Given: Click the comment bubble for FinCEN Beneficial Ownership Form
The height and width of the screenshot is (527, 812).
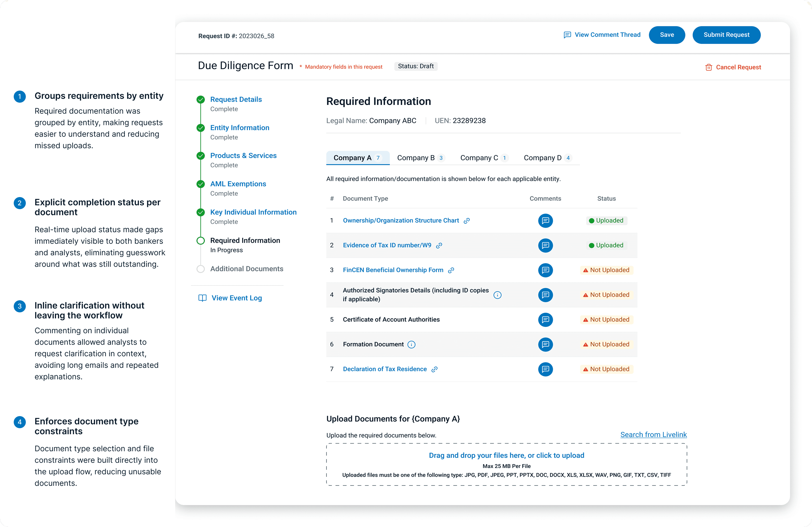Looking at the screenshot, I should tap(545, 270).
